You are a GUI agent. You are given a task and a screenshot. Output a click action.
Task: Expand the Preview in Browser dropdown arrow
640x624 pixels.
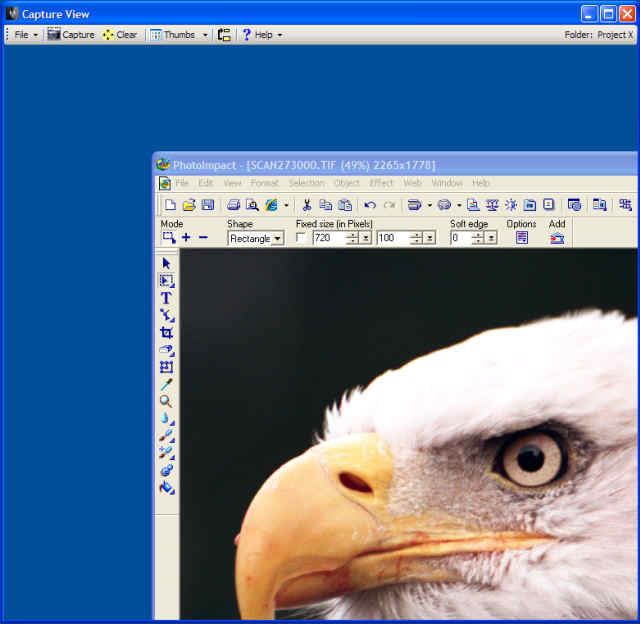286,205
